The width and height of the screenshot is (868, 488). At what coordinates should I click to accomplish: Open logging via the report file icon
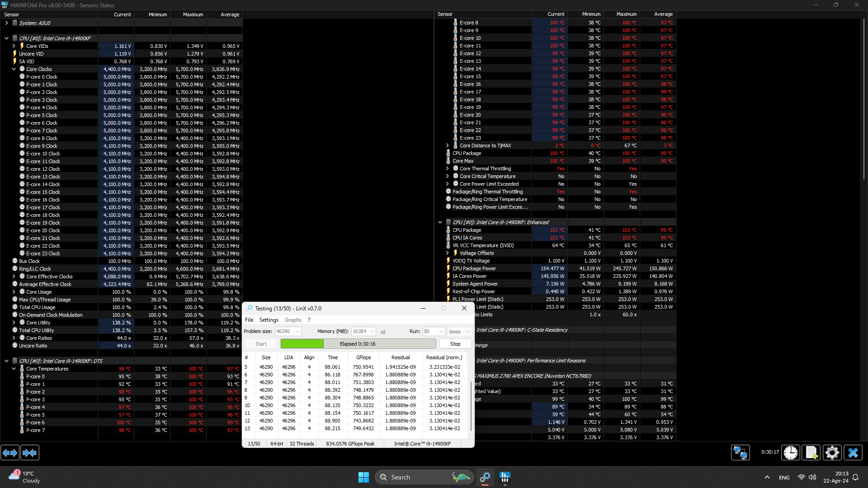click(811, 452)
